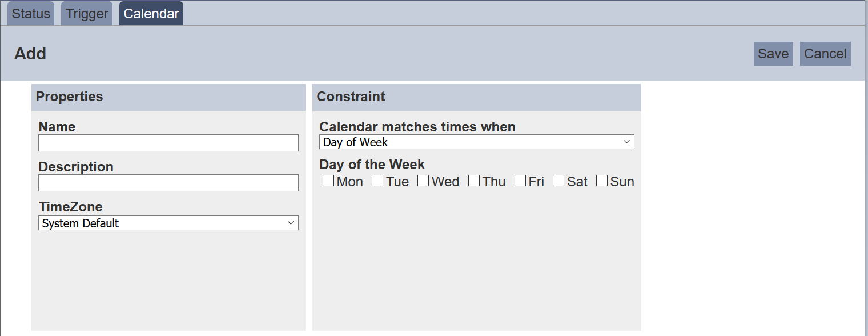Viewport: 868px width, 336px height.
Task: Tick the Wed checkbox
Action: 423,181
